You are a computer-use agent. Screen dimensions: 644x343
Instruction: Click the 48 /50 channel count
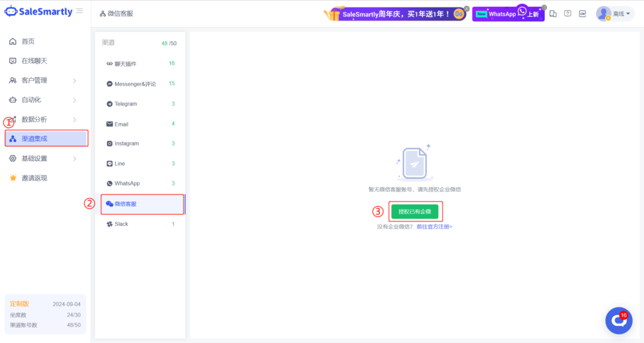[169, 43]
